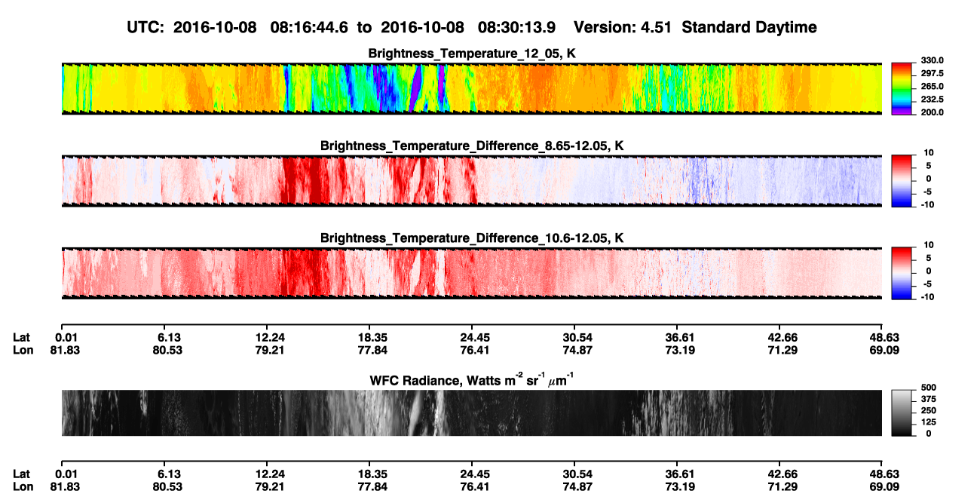Click the 232.5 colorbar tick label

click(x=932, y=99)
